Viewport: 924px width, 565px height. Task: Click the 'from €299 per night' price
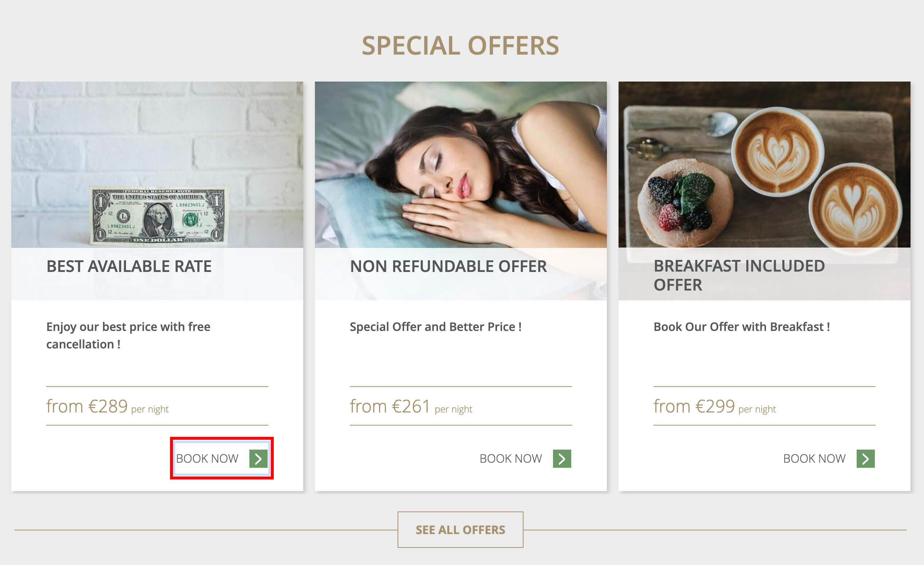(714, 406)
